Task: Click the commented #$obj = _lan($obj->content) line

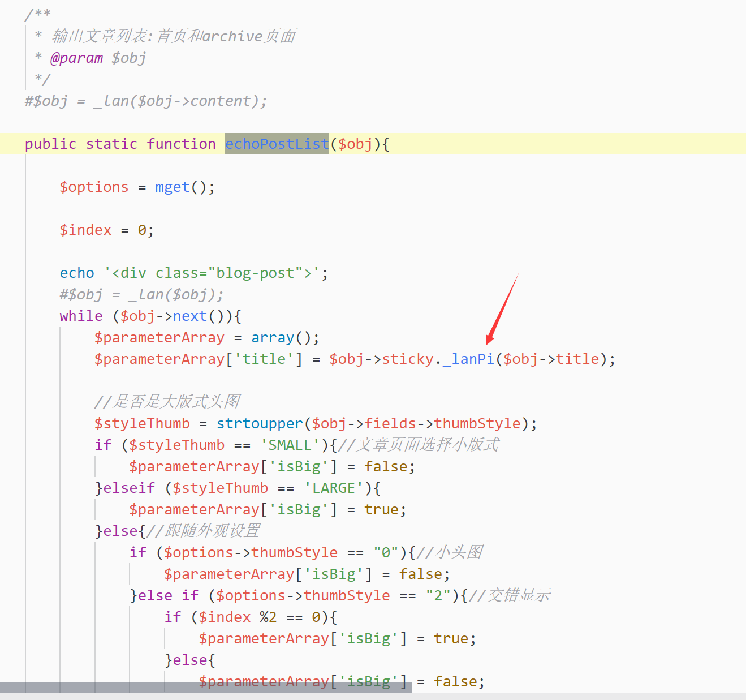Action: 146,101
